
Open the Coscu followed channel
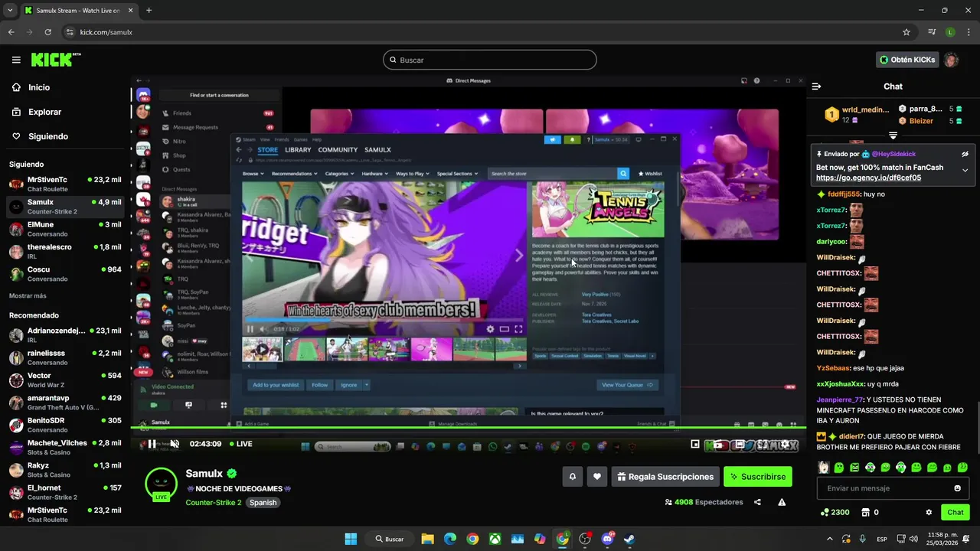tap(65, 274)
